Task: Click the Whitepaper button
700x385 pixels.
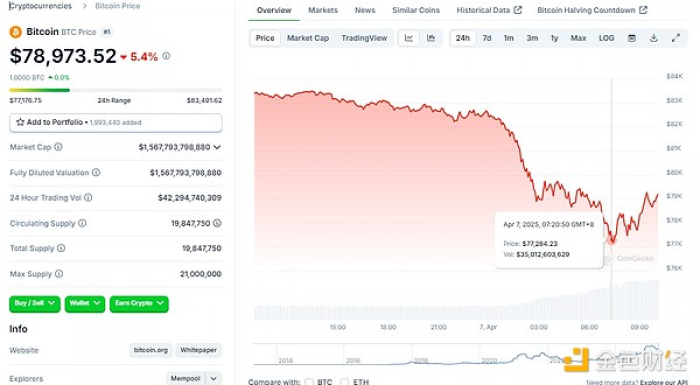Action: (198, 350)
